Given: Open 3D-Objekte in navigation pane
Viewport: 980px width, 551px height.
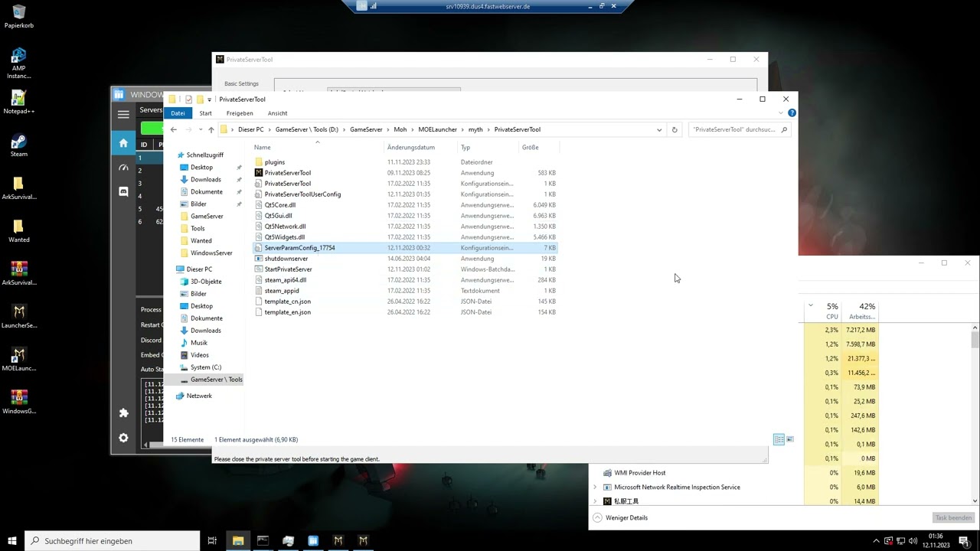Looking at the screenshot, I should tap(205, 282).
